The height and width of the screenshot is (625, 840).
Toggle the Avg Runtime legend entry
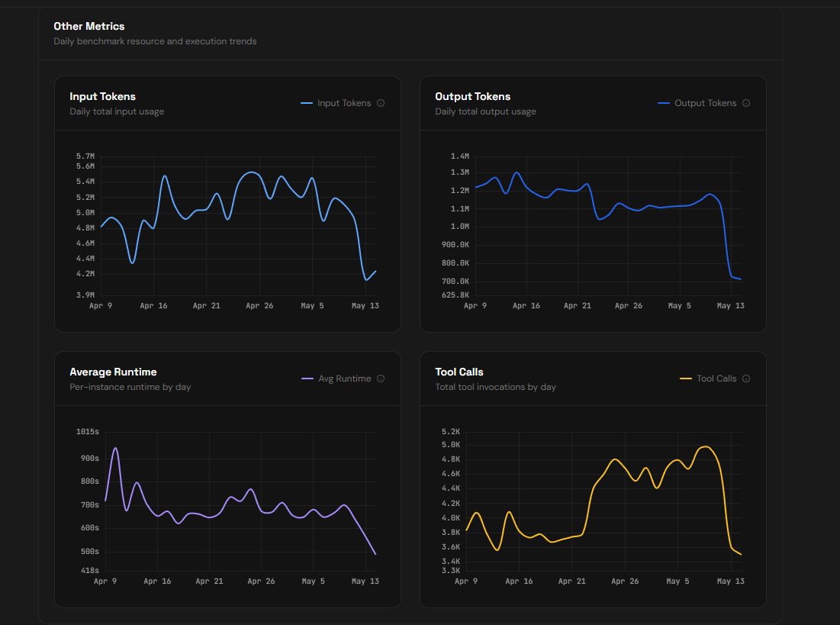(x=336, y=379)
